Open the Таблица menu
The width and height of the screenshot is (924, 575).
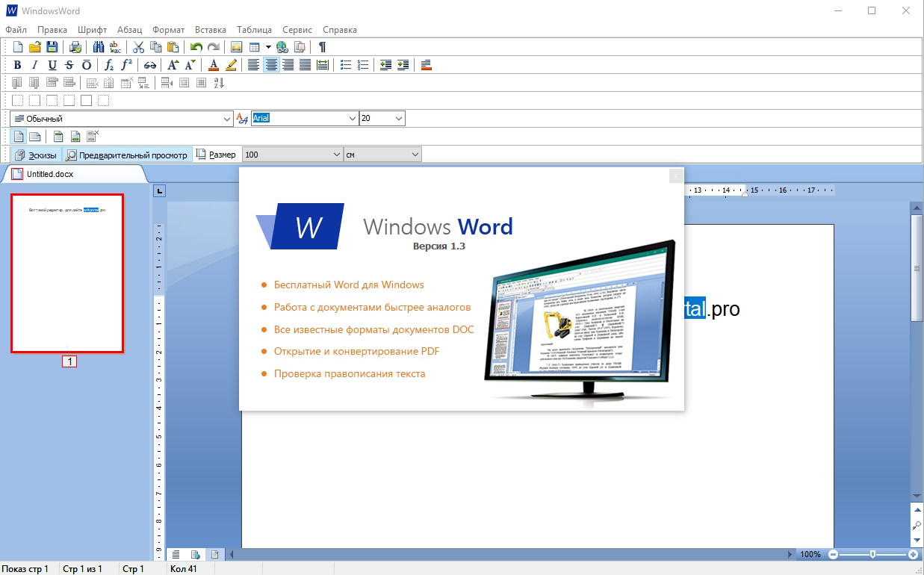(255, 30)
